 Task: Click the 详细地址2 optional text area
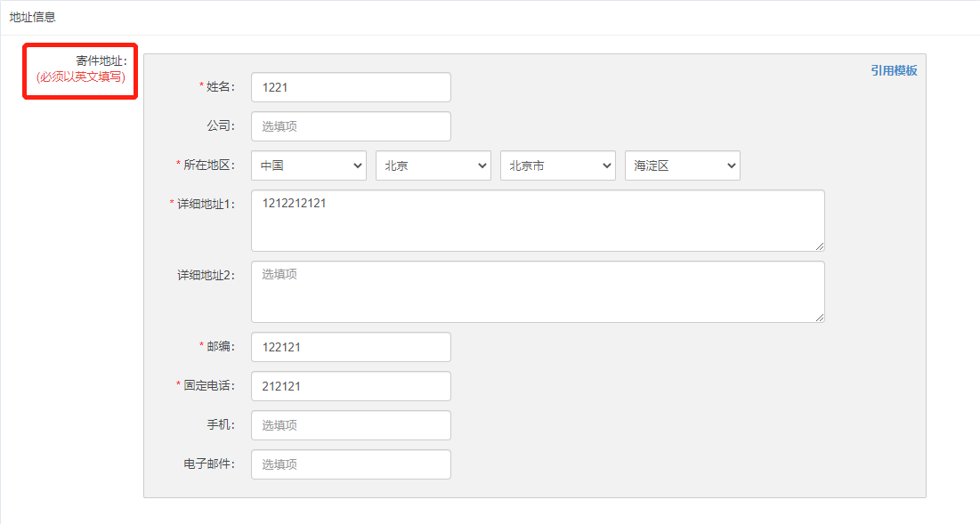(538, 292)
